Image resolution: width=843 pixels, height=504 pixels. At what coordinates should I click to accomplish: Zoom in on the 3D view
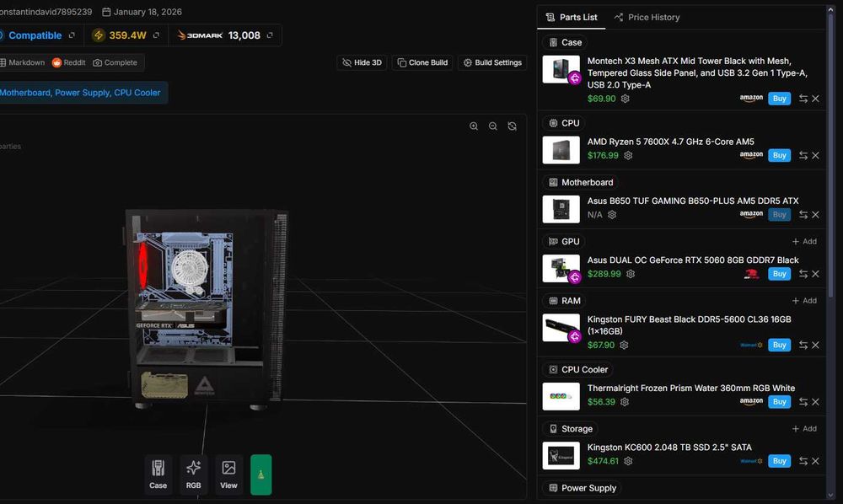point(474,126)
